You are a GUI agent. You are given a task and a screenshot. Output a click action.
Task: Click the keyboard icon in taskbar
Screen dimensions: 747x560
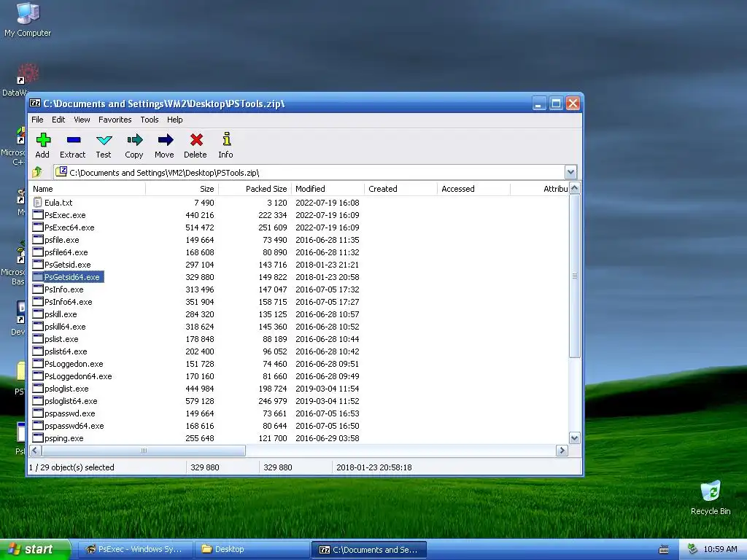click(663, 550)
